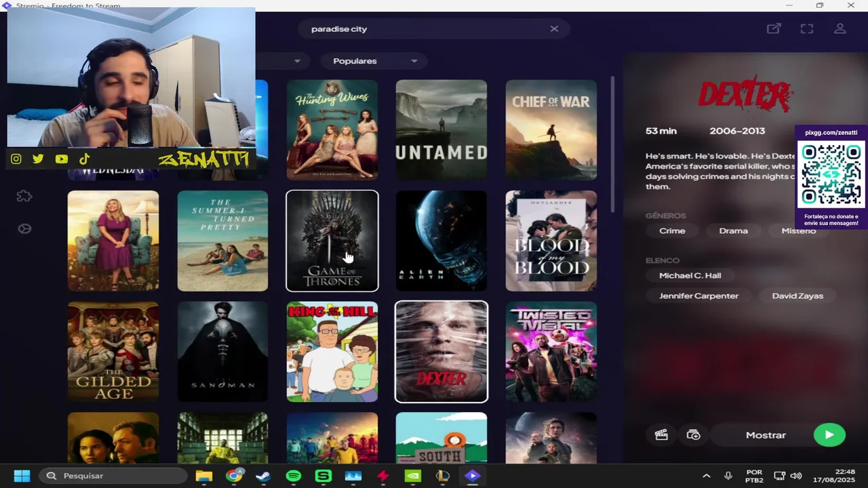Open the volume tray icon
This screenshot has height=488, width=868.
796,476
